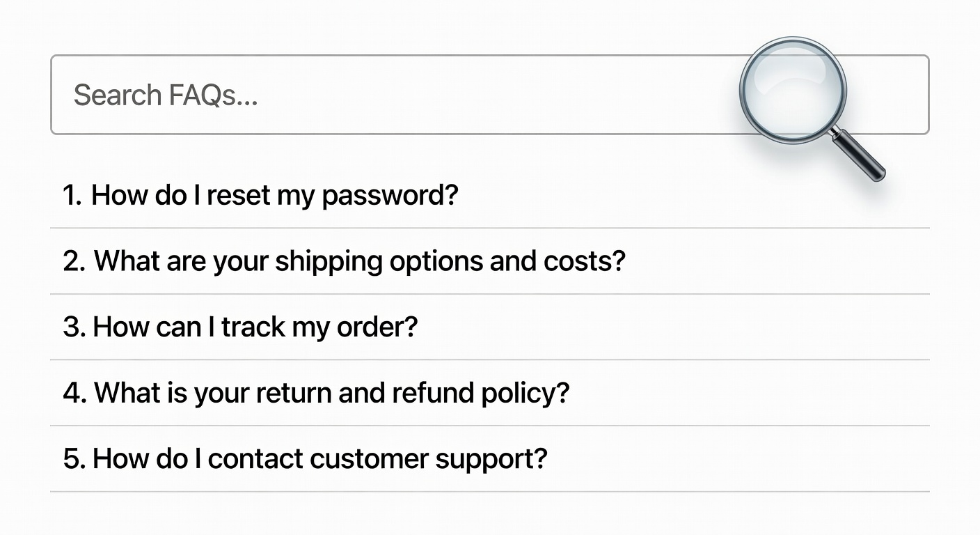The image size is (980, 535).
Task: Click the word 'shipping' in question 2
Action: click(329, 262)
